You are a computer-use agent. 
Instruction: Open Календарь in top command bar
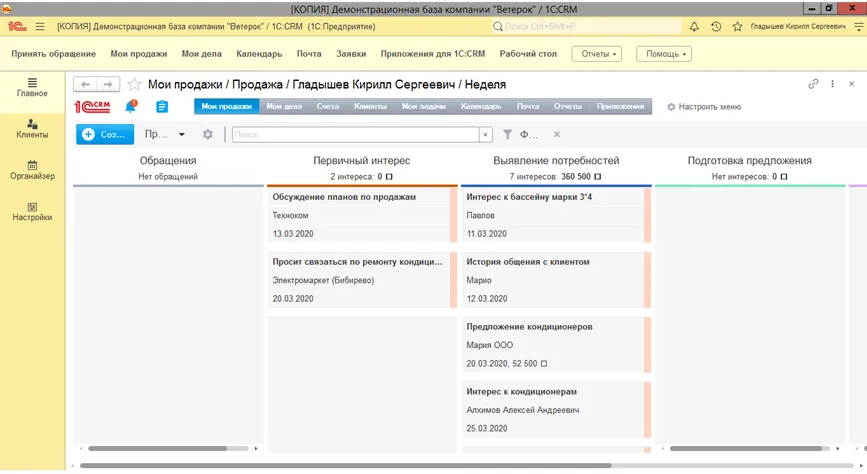coord(259,54)
